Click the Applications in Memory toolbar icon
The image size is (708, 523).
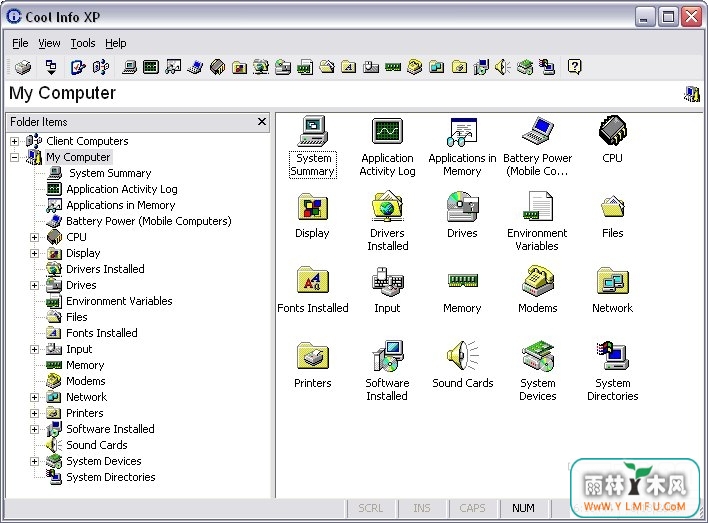click(x=173, y=67)
